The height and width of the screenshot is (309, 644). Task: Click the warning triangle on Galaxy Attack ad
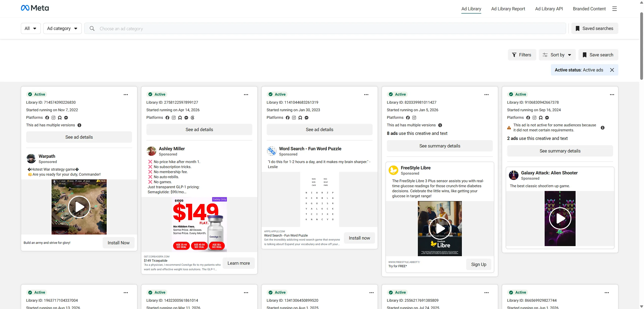[509, 128]
